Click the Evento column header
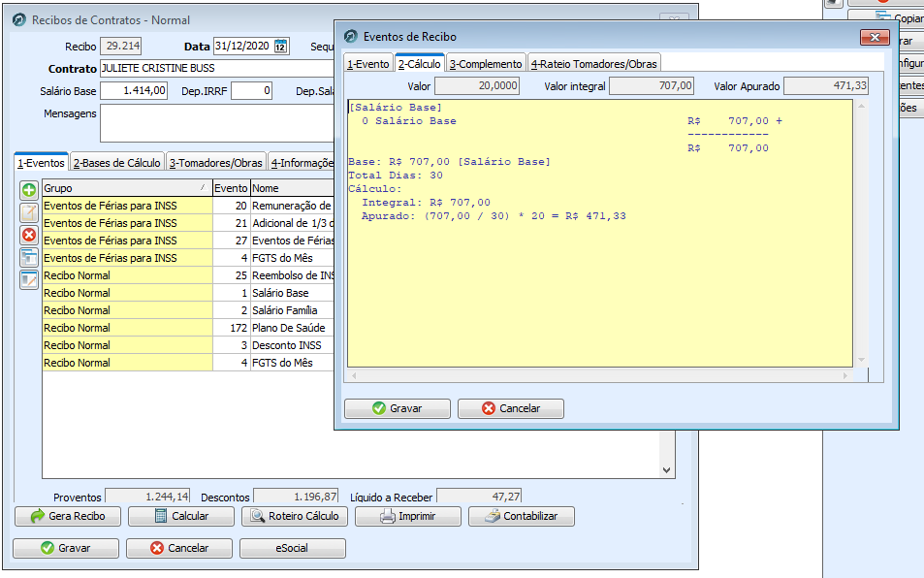The width and height of the screenshot is (924, 578). click(231, 188)
